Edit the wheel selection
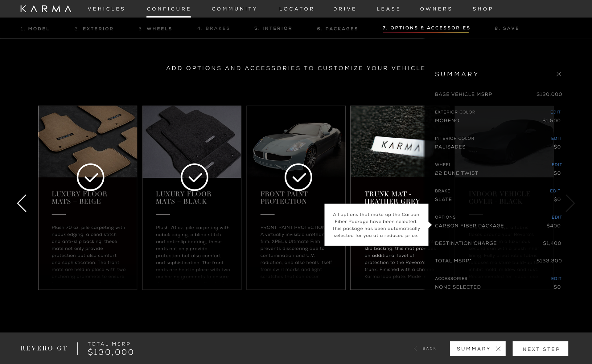 click(x=557, y=165)
